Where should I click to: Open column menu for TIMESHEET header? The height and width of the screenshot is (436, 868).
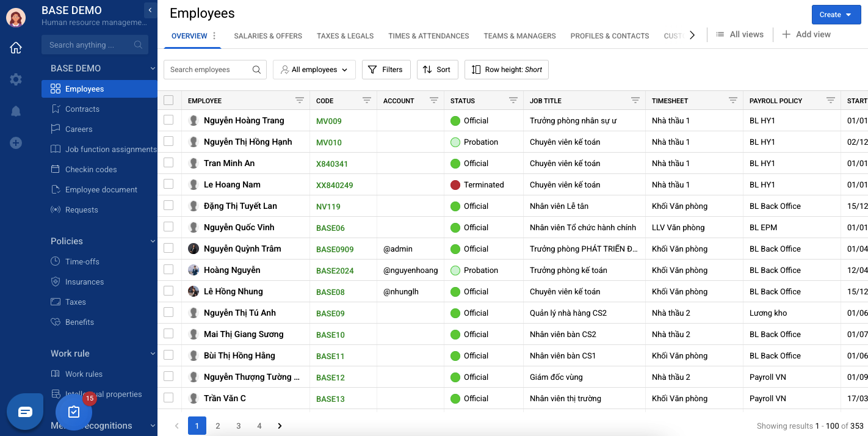point(732,101)
